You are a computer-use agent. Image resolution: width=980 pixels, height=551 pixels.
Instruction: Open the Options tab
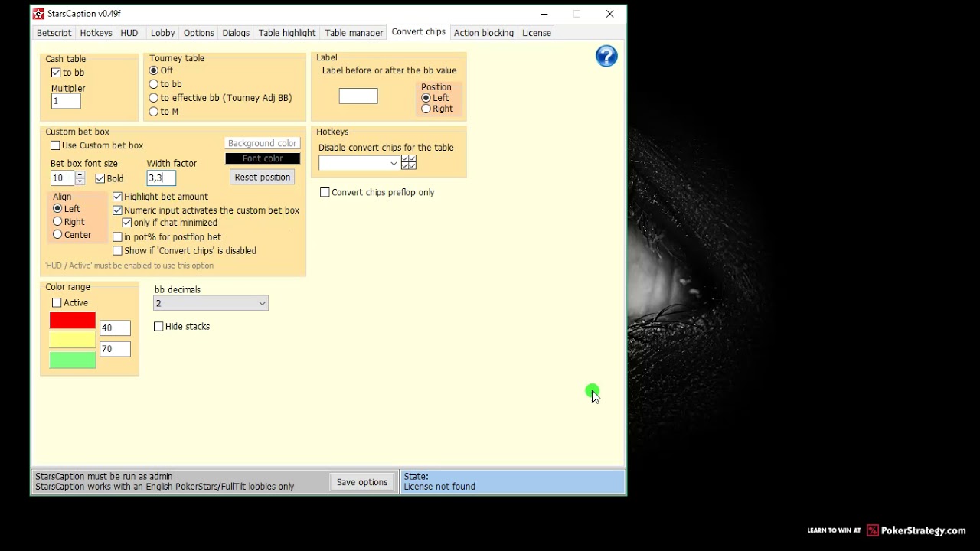(x=198, y=33)
